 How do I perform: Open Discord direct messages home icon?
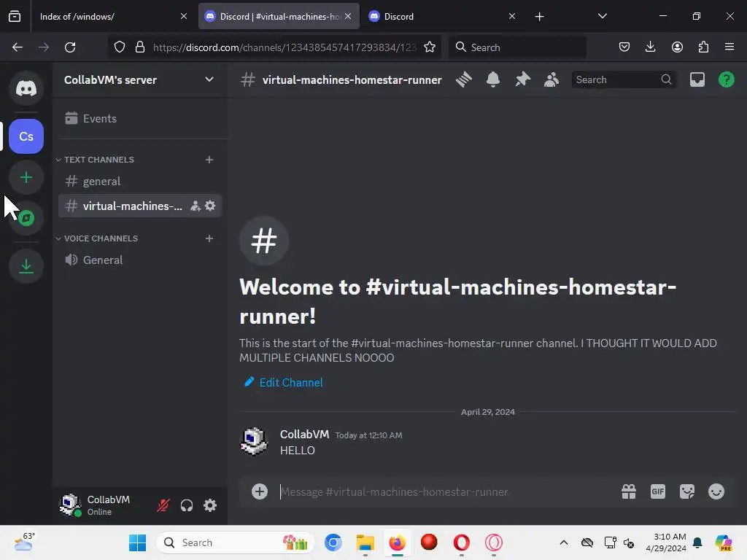click(x=26, y=88)
